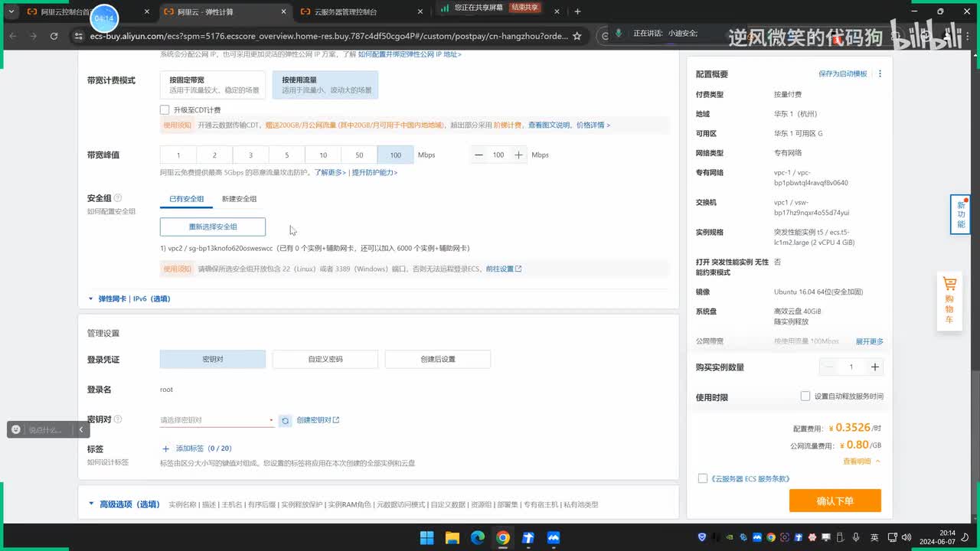Screen dimensions: 980x551
Task: Open ECS terms of service link
Action: pos(750,478)
